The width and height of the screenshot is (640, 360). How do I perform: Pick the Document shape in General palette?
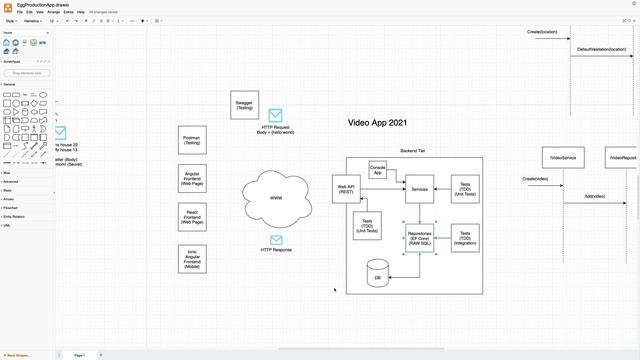tap(43, 112)
